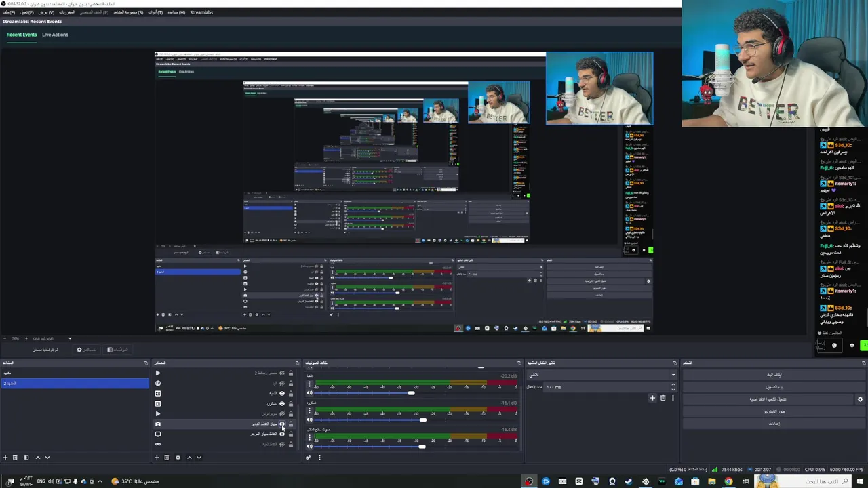Move the source down in the sources toolbar
The width and height of the screenshot is (868, 488).
coord(199,457)
